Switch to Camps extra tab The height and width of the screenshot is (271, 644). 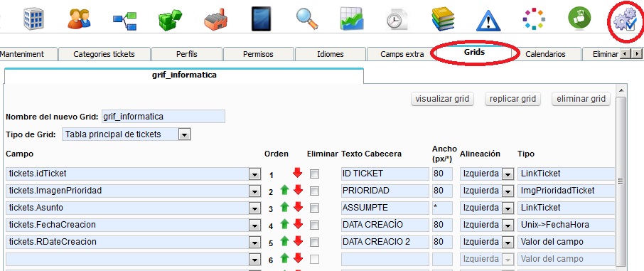402,54
